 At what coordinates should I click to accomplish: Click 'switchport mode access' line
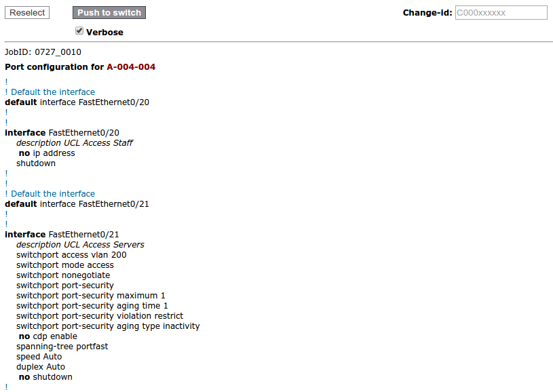click(65, 265)
